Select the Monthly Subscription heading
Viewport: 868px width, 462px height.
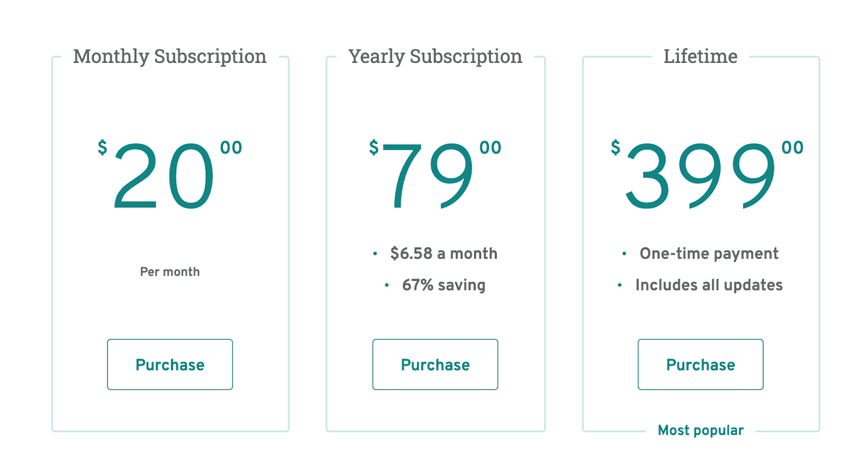point(170,56)
